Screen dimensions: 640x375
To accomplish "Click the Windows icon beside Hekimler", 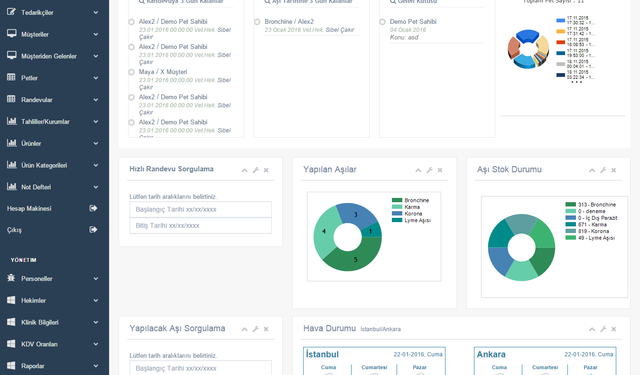I will [x=11, y=300].
